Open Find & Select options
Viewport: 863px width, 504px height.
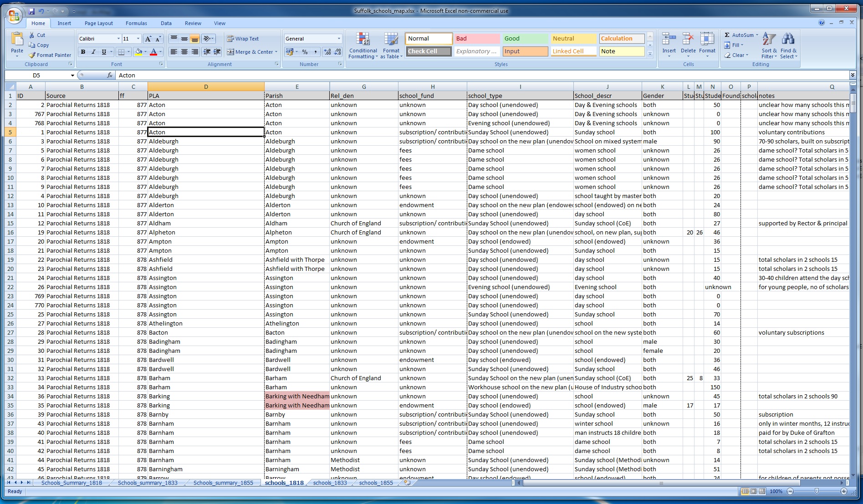(788, 46)
